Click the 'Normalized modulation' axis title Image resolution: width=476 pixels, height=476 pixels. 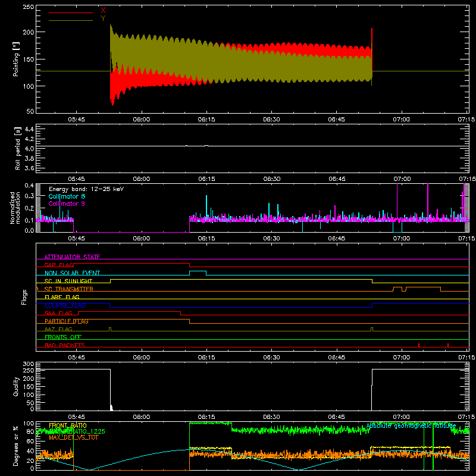(15, 208)
